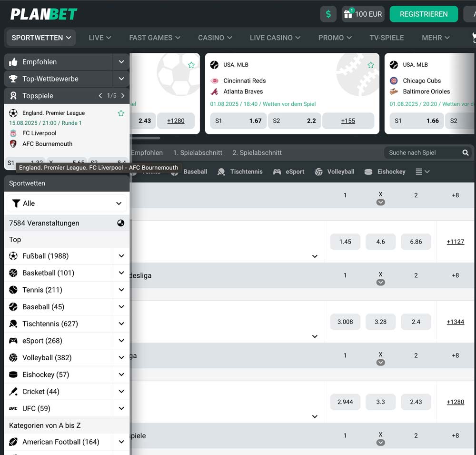Click the Suche nach Spiel search field
The height and width of the screenshot is (455, 476).
click(427, 152)
